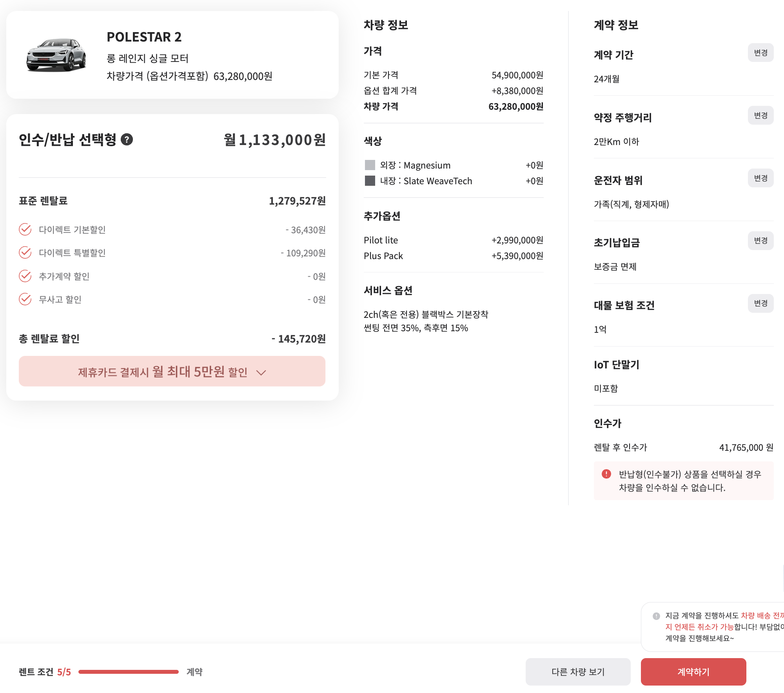Click 다른 차량 보기 button

578,672
